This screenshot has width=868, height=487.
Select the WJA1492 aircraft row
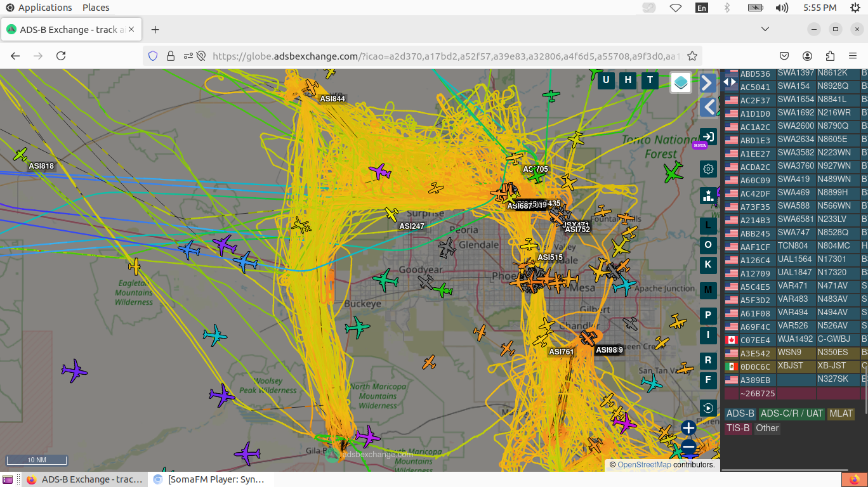[x=796, y=340]
